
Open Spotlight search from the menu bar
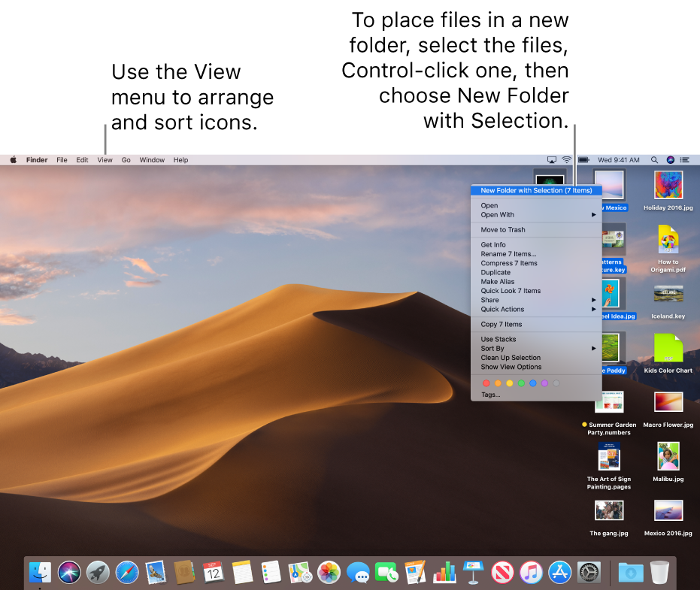click(655, 159)
